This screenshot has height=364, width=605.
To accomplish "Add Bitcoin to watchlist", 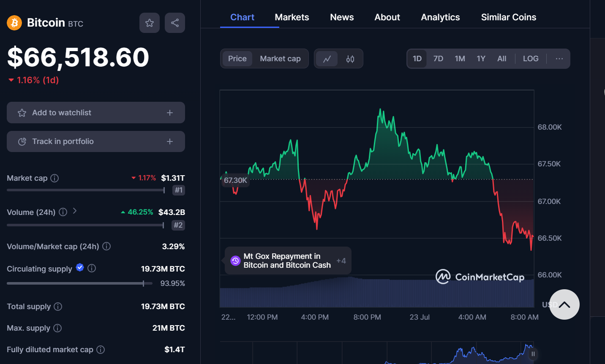I will (x=95, y=112).
